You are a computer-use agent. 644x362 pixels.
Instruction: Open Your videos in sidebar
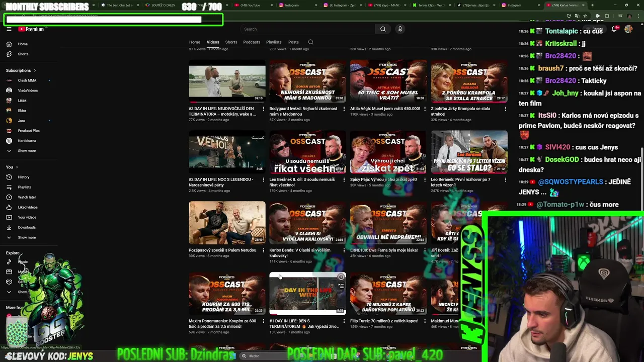pyautogui.click(x=28, y=217)
